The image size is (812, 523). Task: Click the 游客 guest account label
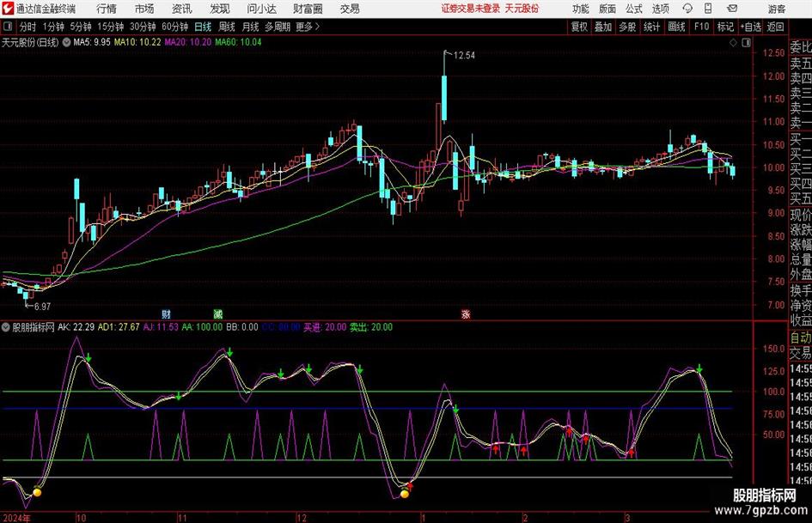[x=776, y=9]
